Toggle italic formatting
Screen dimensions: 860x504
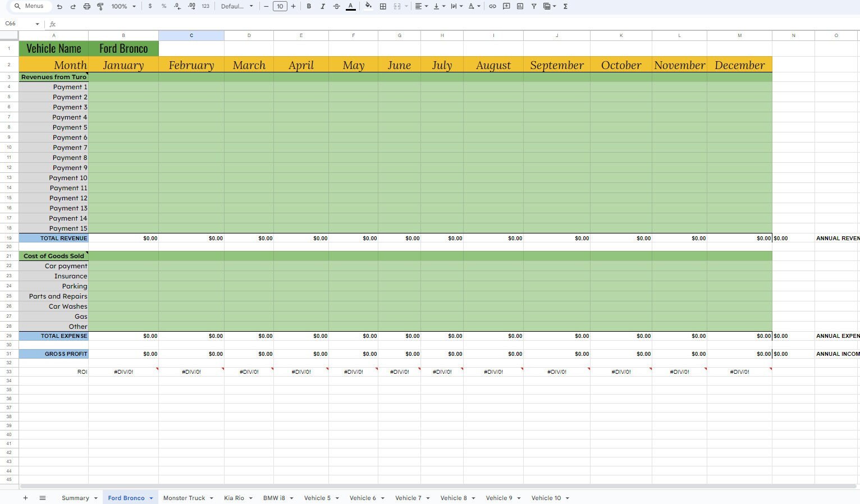(323, 6)
